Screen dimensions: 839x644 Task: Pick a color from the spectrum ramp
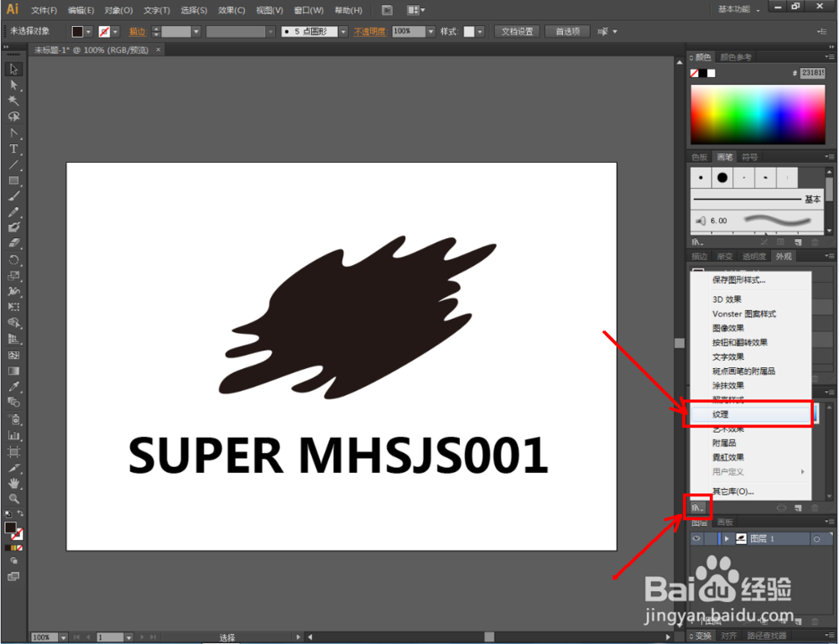pos(758,115)
